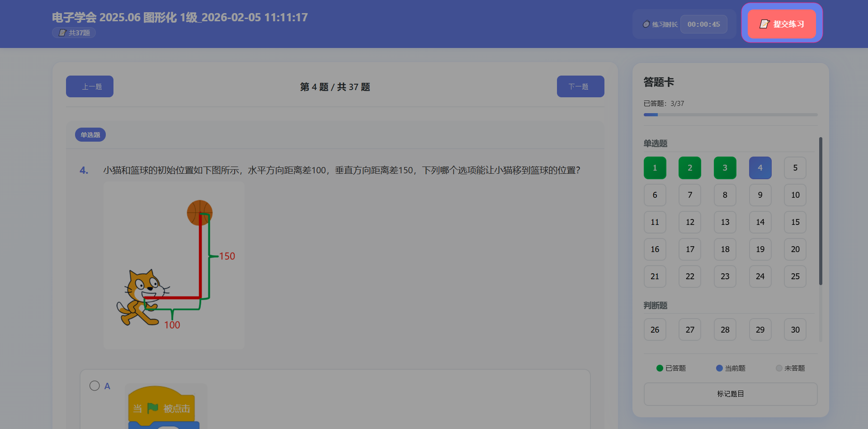Open 判断题 question 30

point(795,330)
